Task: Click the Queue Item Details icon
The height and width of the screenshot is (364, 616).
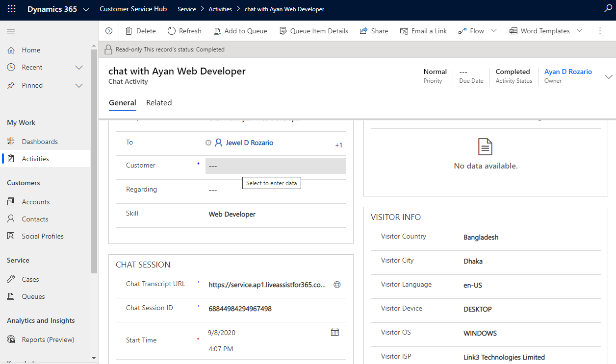Action: [x=283, y=31]
